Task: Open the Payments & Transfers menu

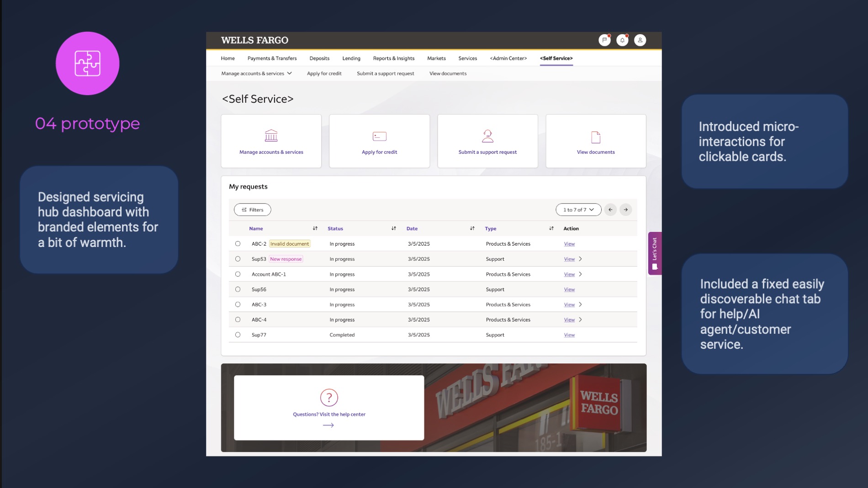Action: (272, 58)
